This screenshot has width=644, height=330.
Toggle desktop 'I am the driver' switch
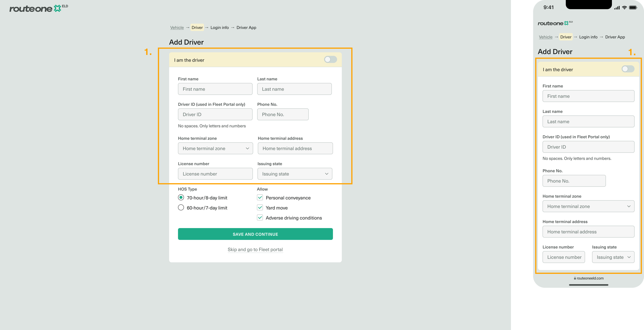point(330,59)
